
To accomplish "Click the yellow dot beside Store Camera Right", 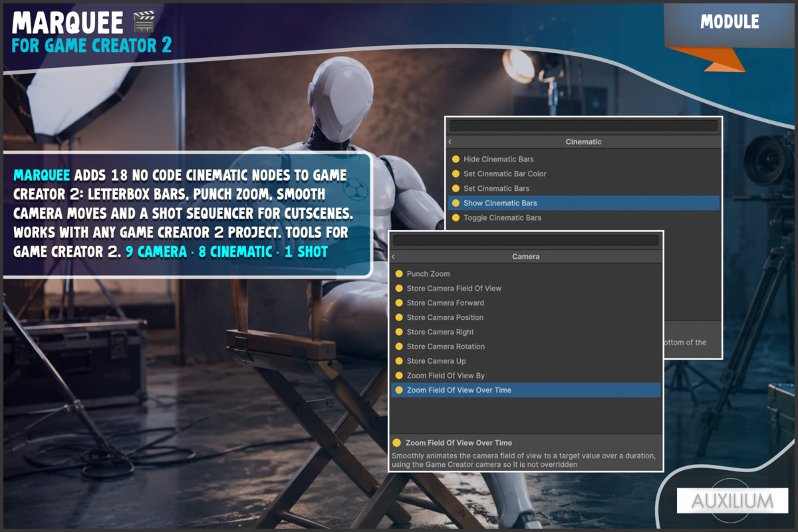I will [399, 332].
